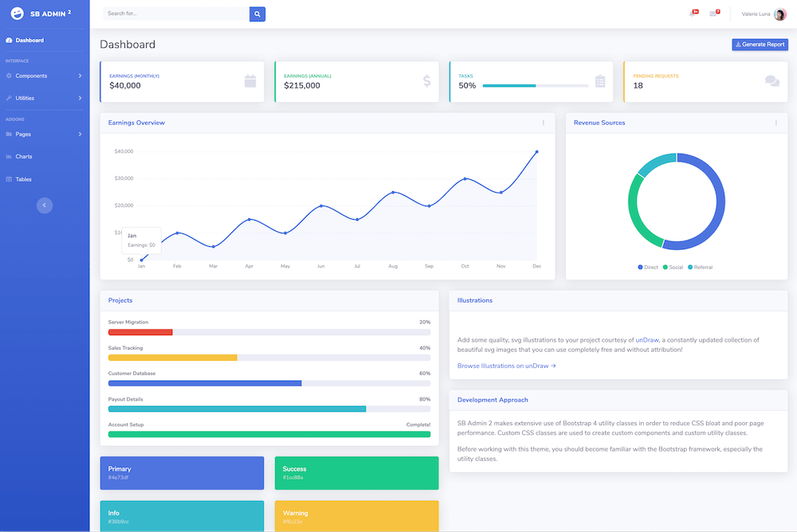Go to Charts in the sidebar
797x532 pixels.
pyautogui.click(x=23, y=157)
